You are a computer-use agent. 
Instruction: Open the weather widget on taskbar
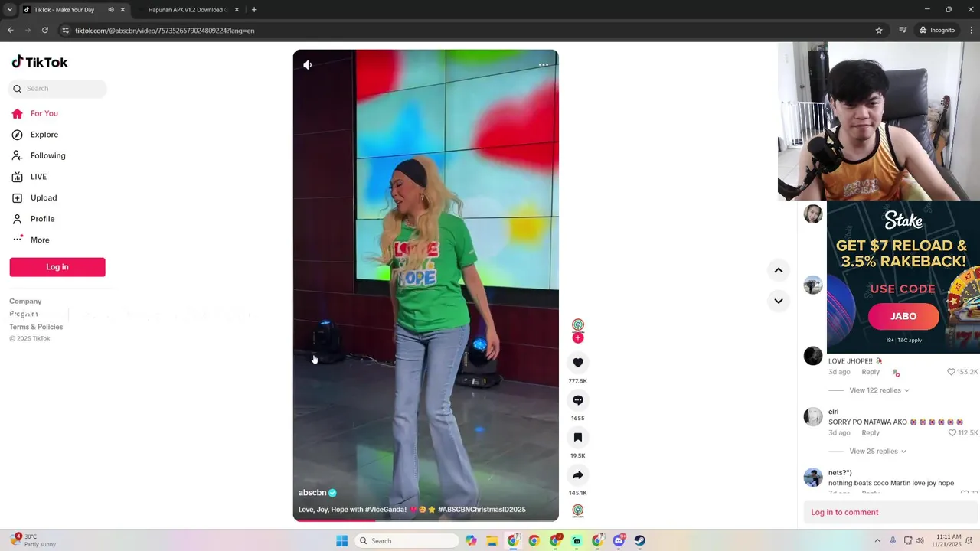(34, 541)
